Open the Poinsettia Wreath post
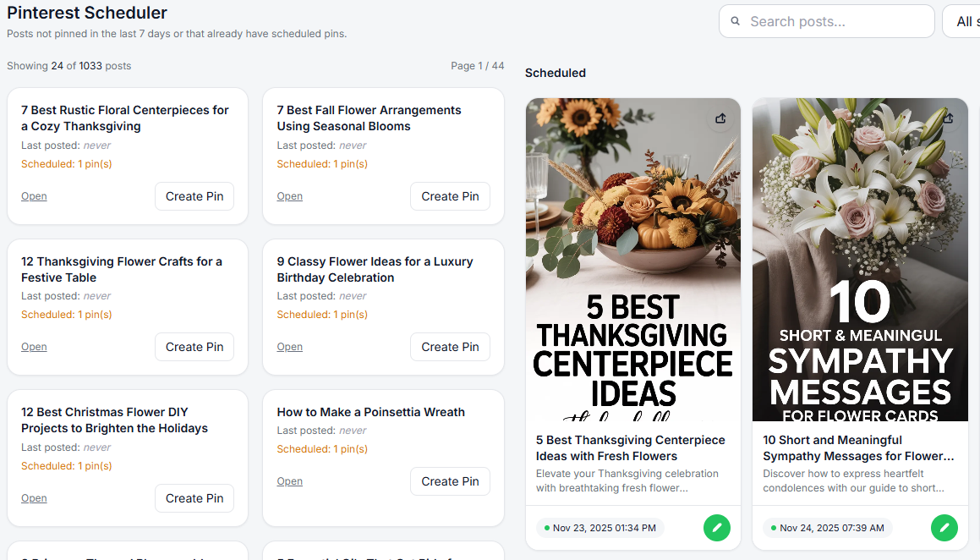The image size is (980, 560). click(x=289, y=480)
